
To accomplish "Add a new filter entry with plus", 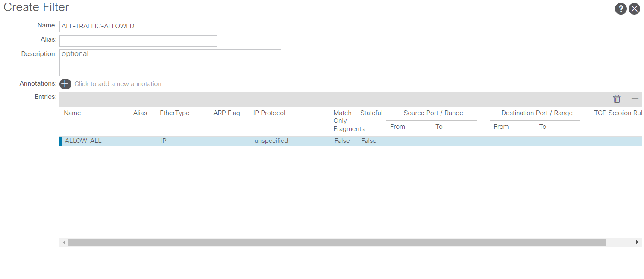I will click(x=635, y=99).
